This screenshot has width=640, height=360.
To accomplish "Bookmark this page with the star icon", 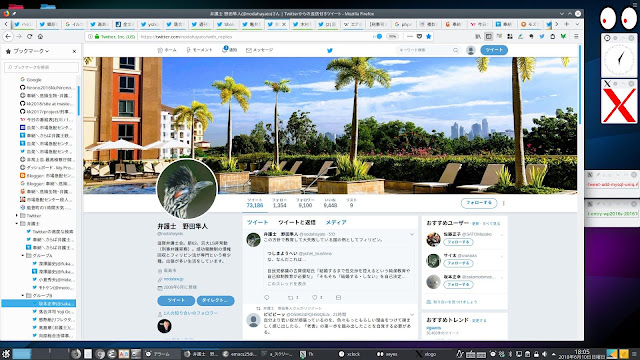I will coord(428,36).
